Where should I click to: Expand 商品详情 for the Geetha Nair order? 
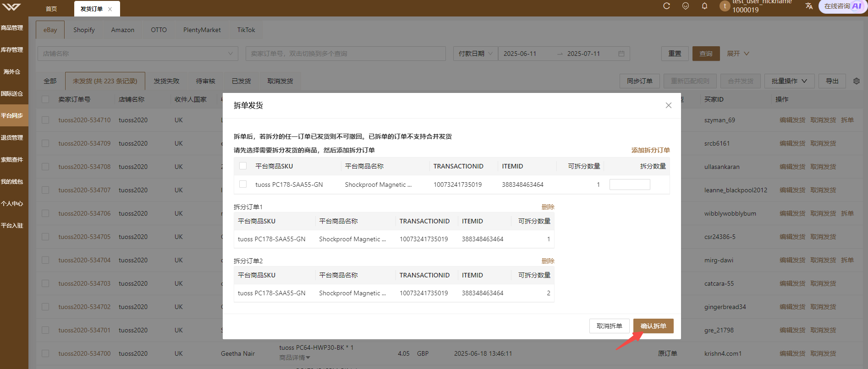(295, 358)
